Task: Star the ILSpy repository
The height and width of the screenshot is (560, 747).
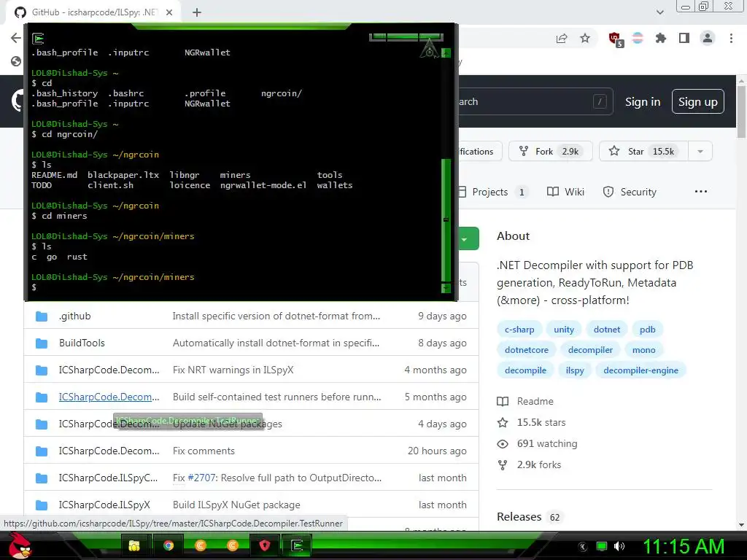Action: coord(643,152)
